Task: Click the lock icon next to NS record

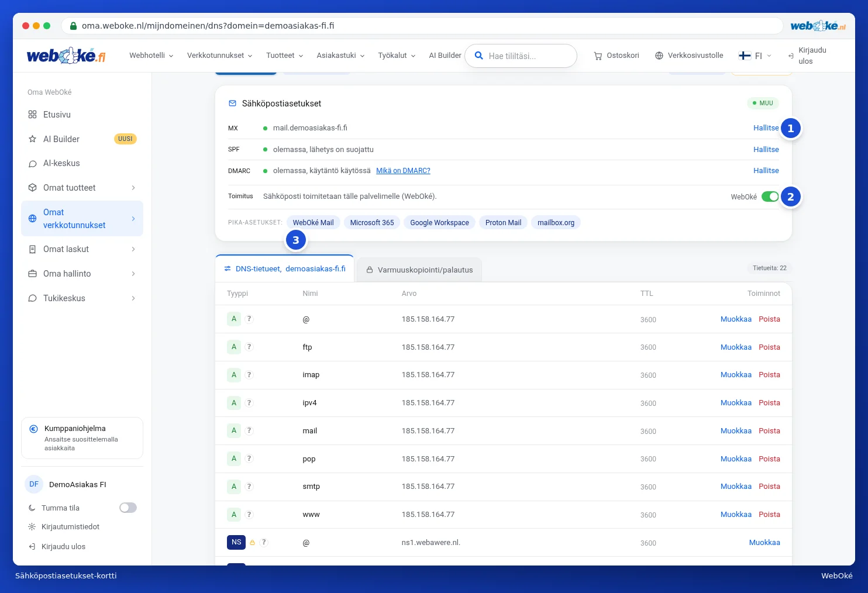Action: (x=252, y=543)
